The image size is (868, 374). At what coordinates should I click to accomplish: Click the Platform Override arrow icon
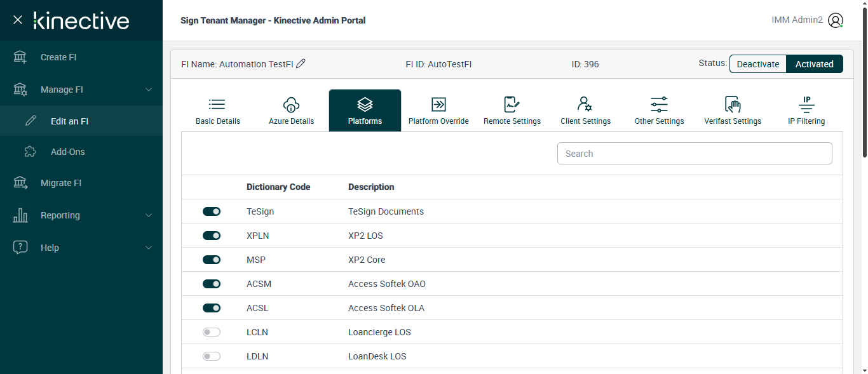tap(438, 105)
